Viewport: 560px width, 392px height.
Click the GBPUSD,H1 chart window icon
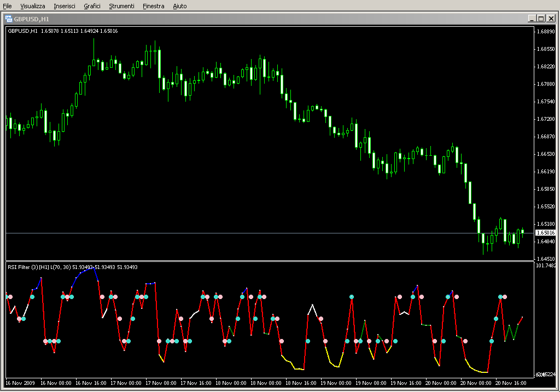9,19
